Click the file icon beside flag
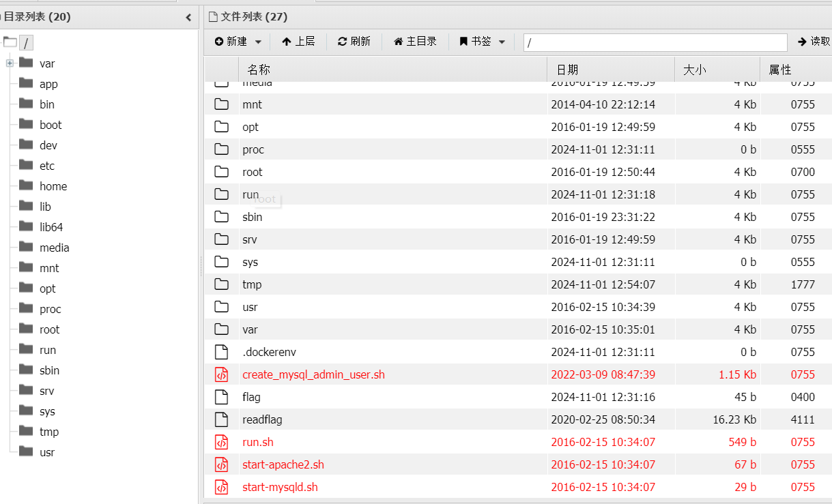The height and width of the screenshot is (504, 832). pyautogui.click(x=221, y=397)
